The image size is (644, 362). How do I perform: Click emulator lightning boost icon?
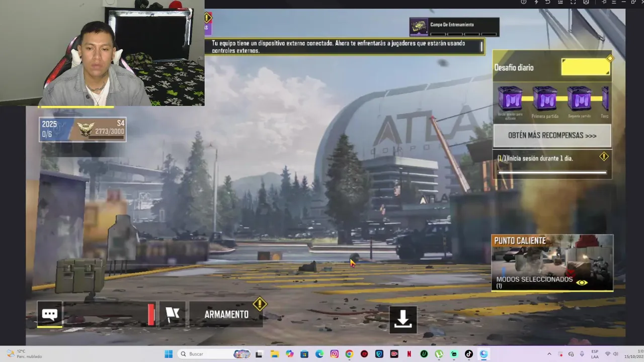tap(536, 2)
